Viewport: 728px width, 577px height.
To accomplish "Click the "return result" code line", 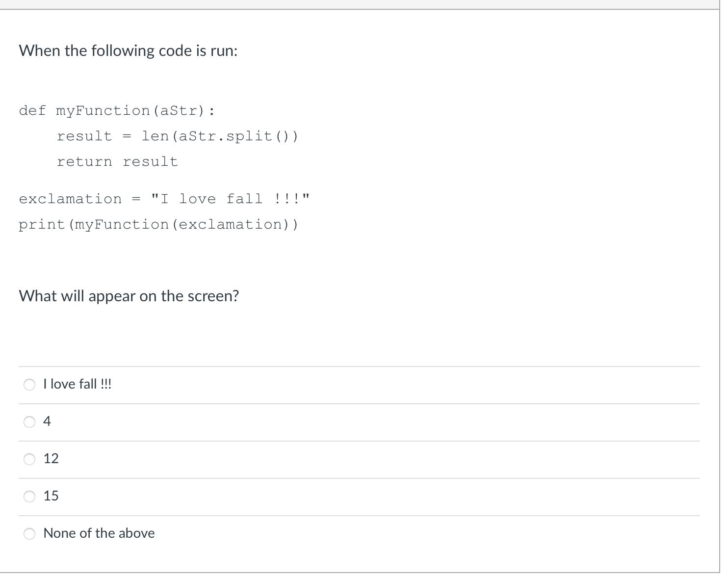I will (x=117, y=162).
